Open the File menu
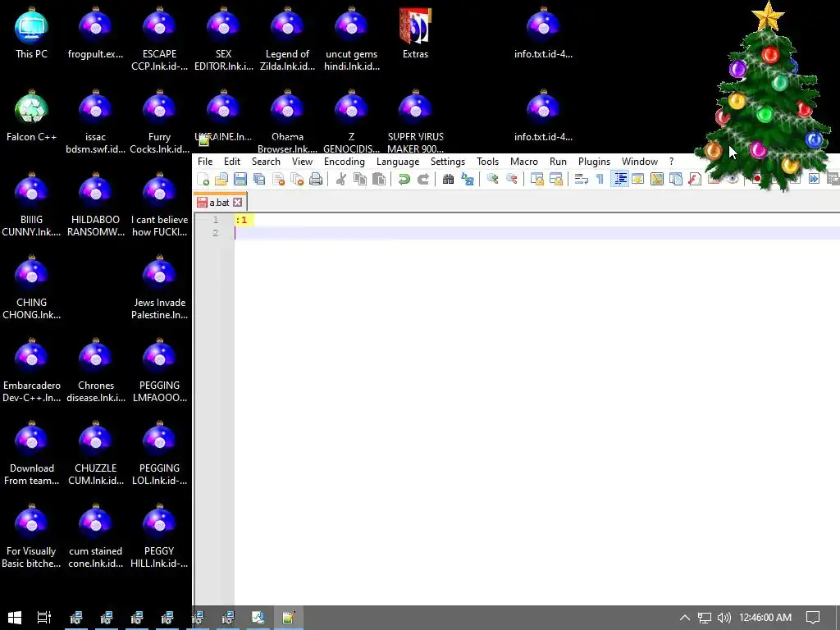 tap(205, 162)
